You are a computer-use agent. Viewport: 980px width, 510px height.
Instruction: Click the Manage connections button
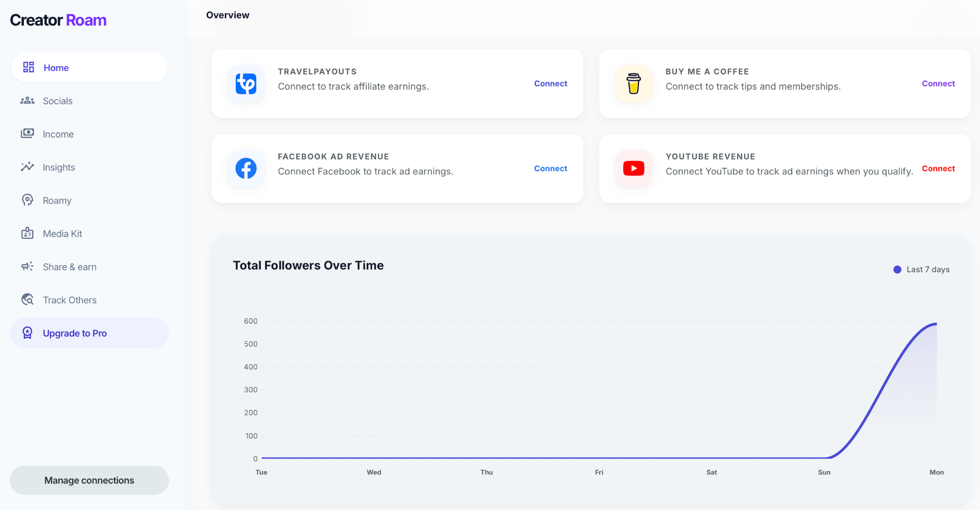pyautogui.click(x=89, y=480)
